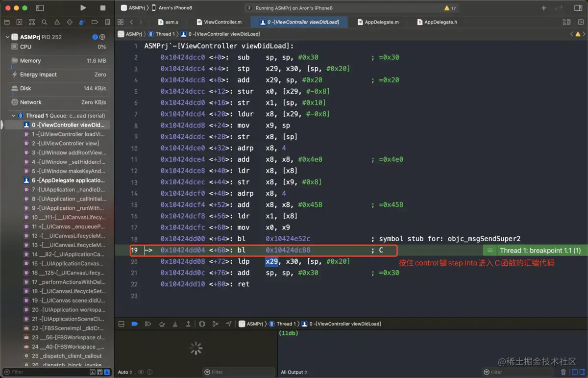Click the Step Over debug icon
Viewport: 588px width, 378px height.
point(162,324)
